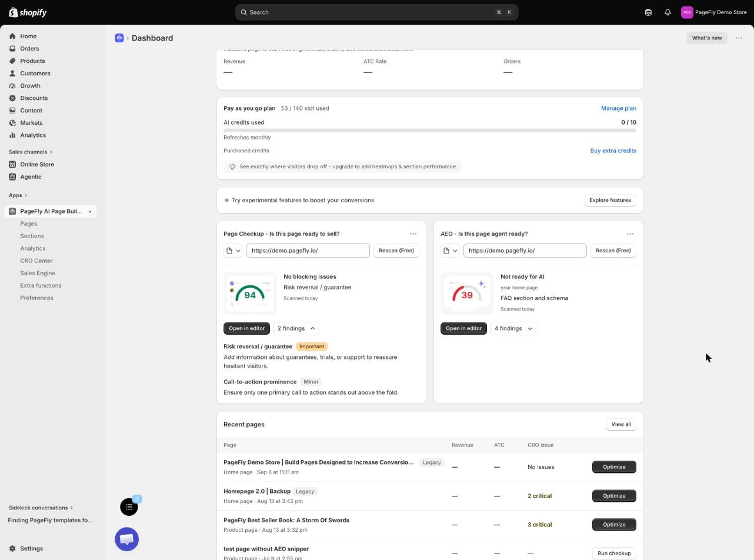Click the AEO score 39 gauge
Screen dimensions: 754x560
click(467, 294)
